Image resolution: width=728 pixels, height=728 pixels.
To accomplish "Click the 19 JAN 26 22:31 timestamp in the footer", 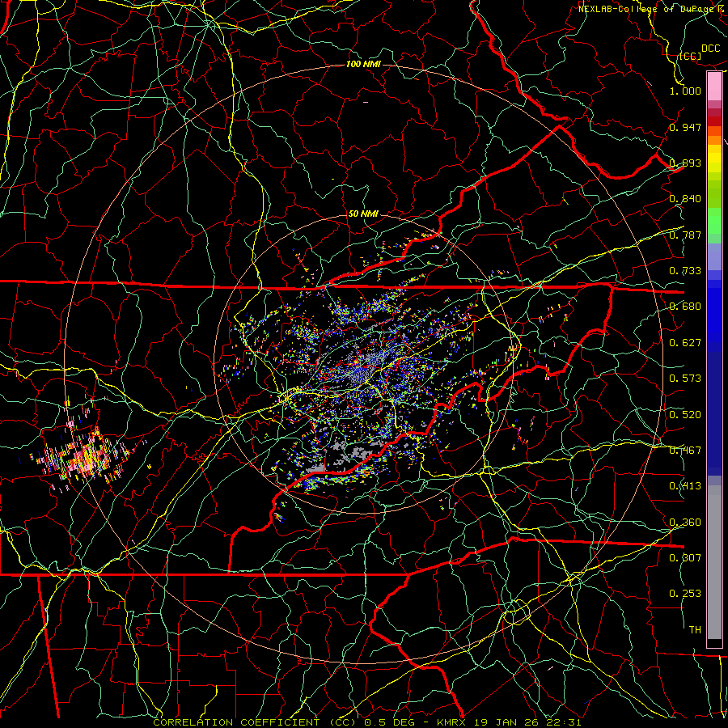I will (527, 722).
